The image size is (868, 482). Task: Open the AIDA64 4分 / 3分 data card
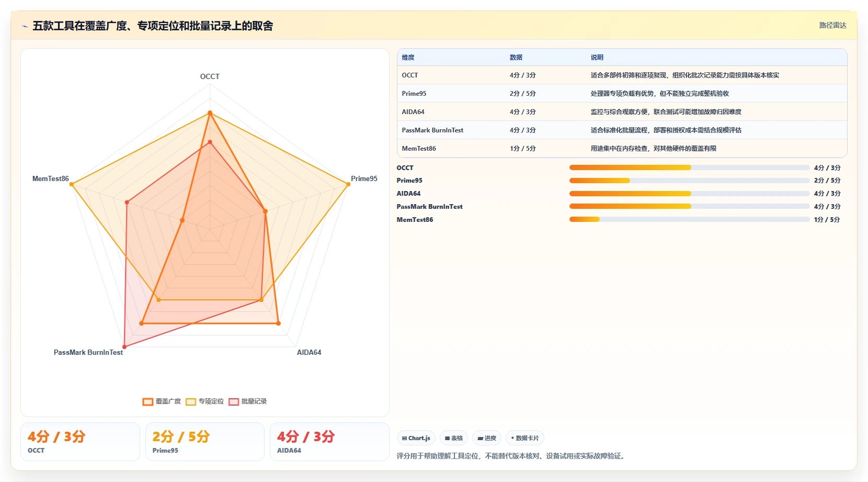coord(329,442)
